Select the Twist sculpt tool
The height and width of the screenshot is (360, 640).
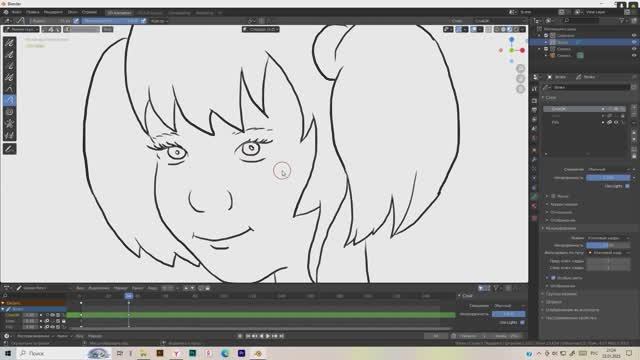point(9,112)
